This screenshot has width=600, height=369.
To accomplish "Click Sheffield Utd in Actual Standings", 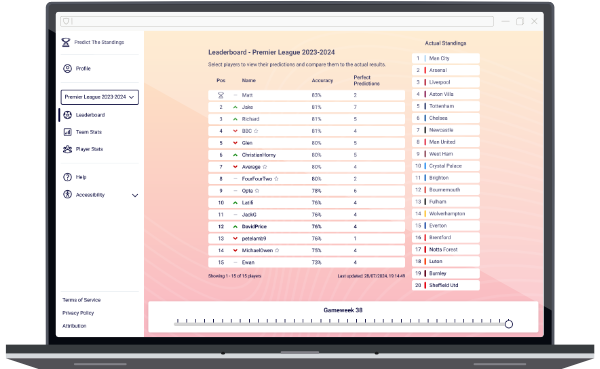I will pyautogui.click(x=446, y=285).
